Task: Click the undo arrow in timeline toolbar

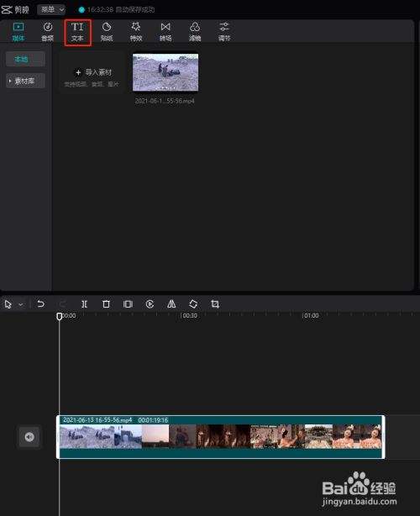Action: click(41, 303)
